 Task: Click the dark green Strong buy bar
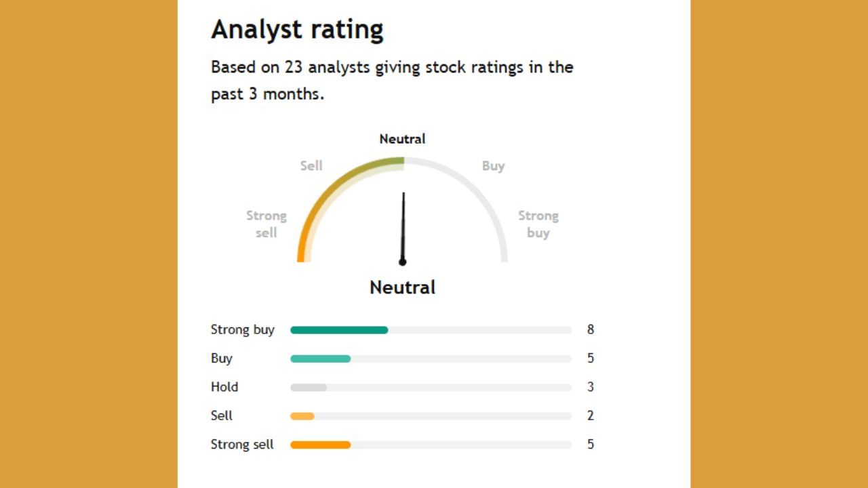click(x=339, y=330)
